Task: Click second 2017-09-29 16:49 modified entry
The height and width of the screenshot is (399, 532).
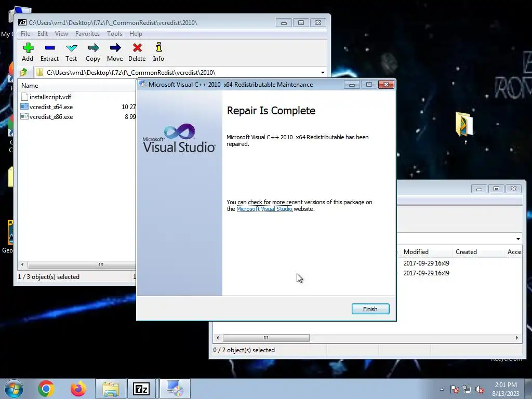Action: pos(426,273)
